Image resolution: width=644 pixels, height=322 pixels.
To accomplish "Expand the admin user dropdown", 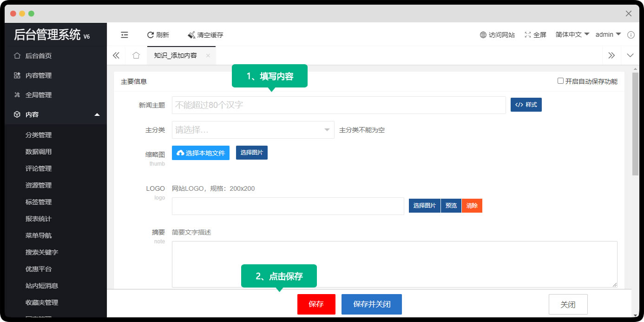I will pos(608,34).
